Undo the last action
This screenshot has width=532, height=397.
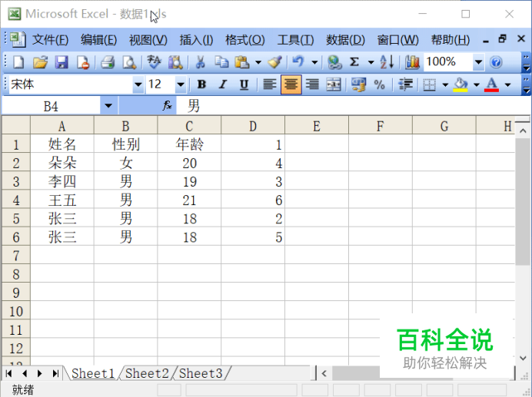[x=298, y=61]
